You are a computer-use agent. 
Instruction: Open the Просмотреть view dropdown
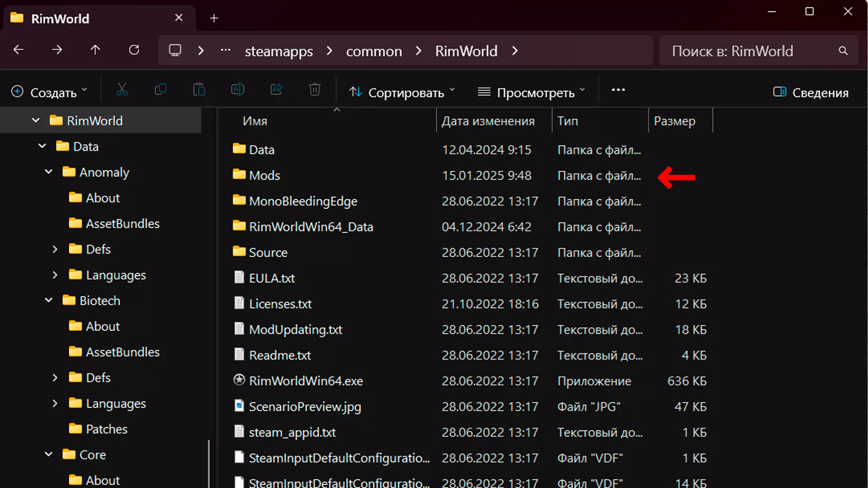coord(531,93)
